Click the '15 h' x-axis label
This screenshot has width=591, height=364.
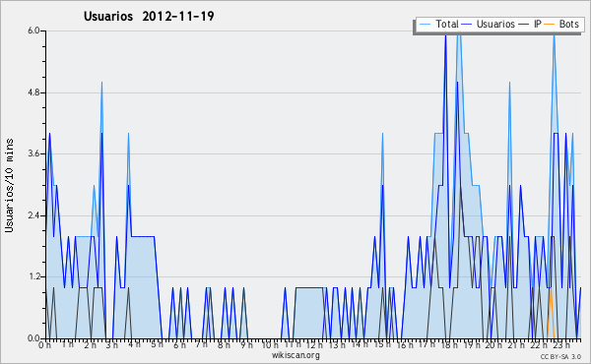point(381,345)
